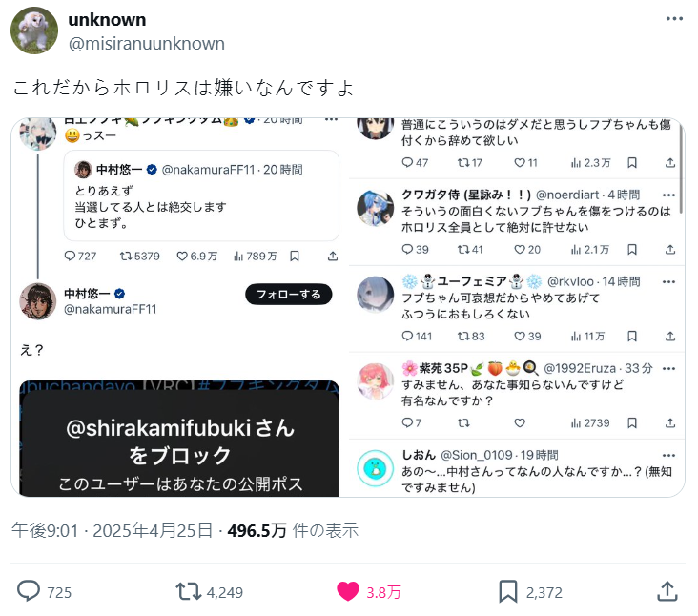Open the @misiranuunknown profile handle

click(x=147, y=44)
